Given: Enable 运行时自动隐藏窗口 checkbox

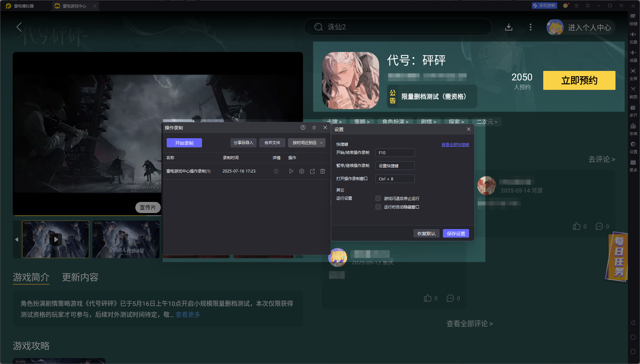Looking at the screenshot, I should point(378,207).
